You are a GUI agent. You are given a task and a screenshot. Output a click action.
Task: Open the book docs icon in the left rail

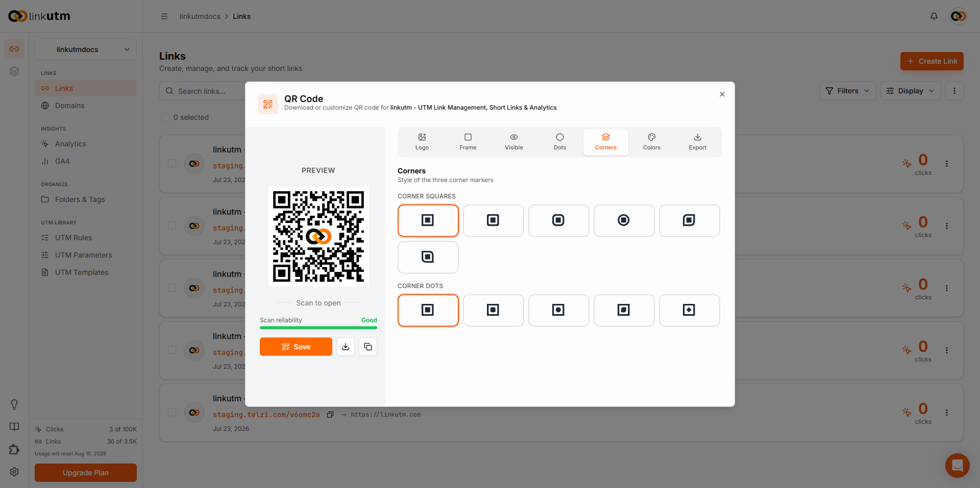point(14,427)
